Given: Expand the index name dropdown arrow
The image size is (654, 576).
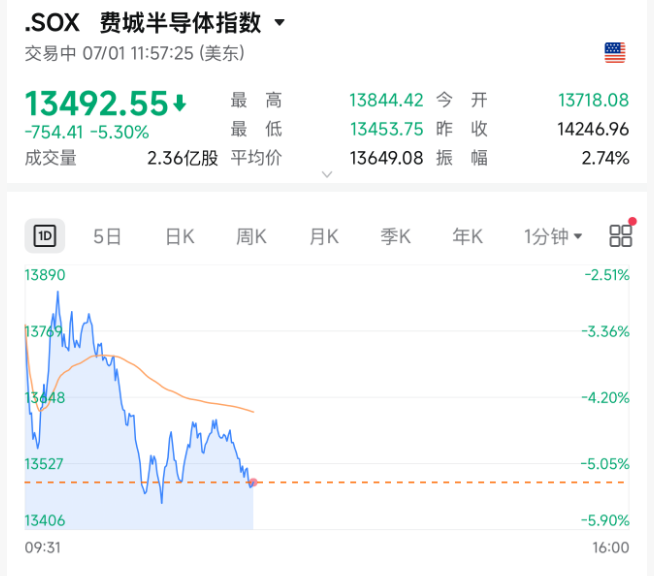Looking at the screenshot, I should pos(280,22).
